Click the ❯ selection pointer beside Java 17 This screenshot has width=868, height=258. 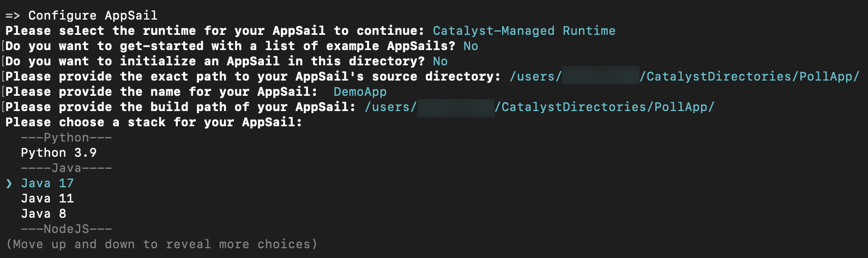(x=9, y=183)
